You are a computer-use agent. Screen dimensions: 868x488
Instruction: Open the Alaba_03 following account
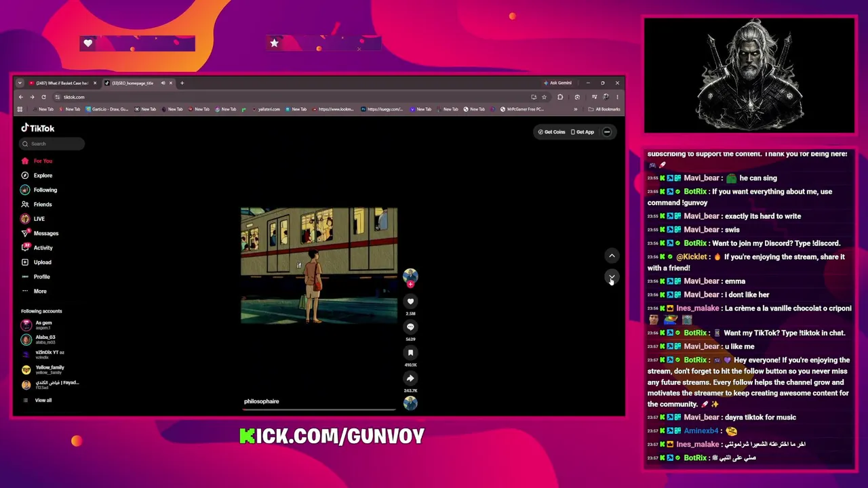[39, 340]
